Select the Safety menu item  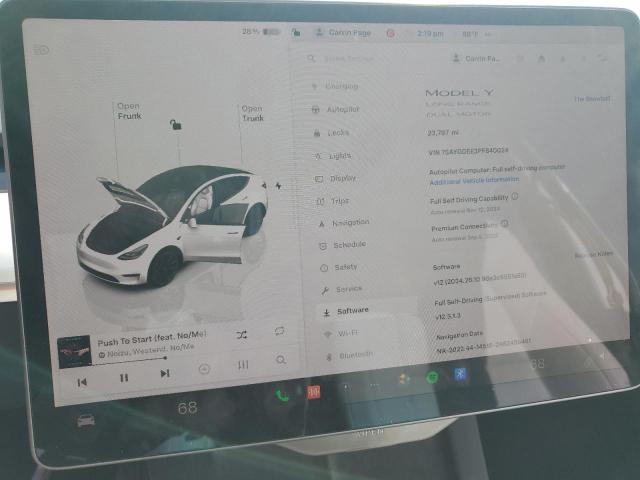339,267
